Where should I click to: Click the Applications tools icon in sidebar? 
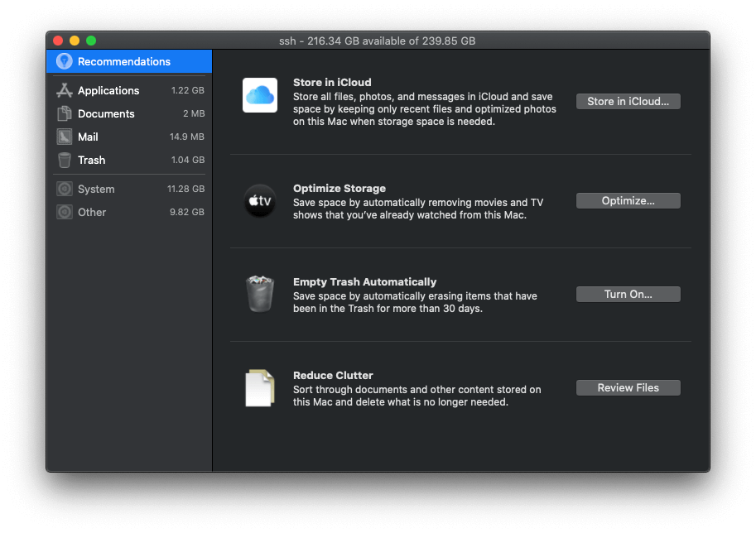point(64,90)
